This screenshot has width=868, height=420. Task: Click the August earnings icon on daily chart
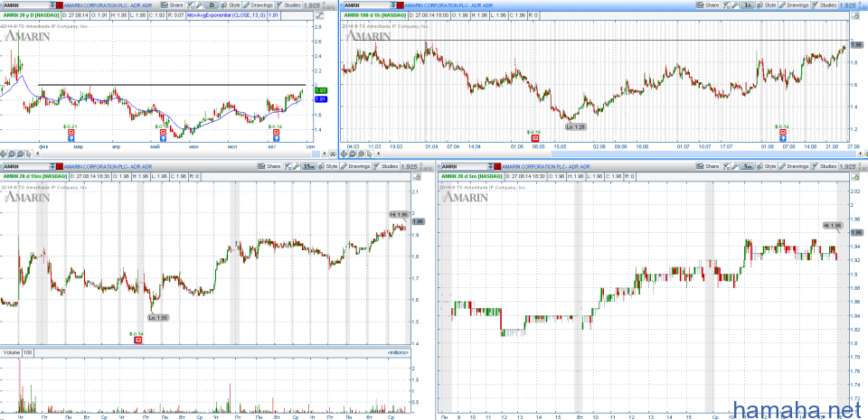pyautogui.click(x=277, y=132)
